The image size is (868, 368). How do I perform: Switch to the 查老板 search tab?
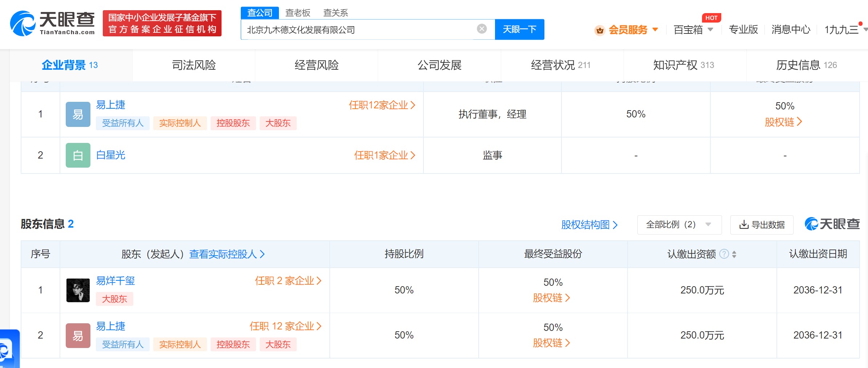[x=298, y=13]
